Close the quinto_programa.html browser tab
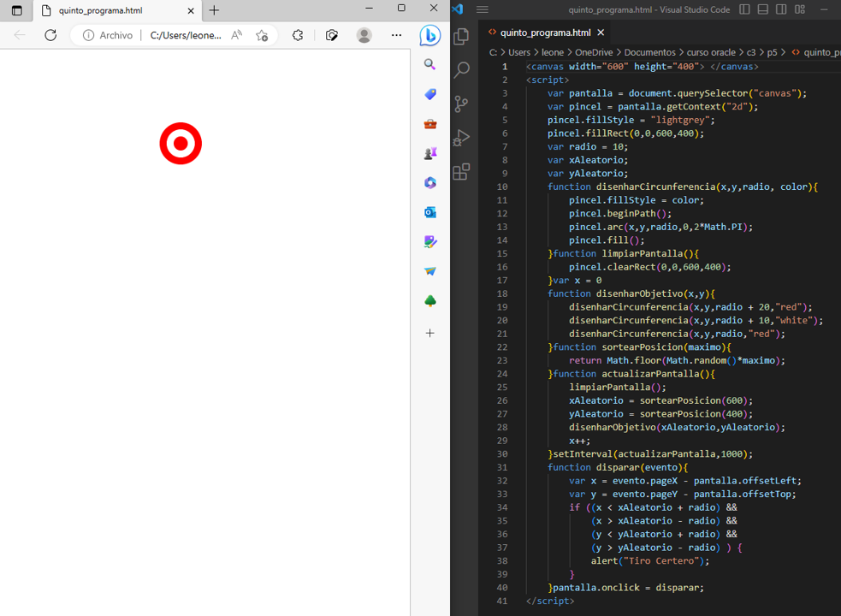Screen dimensions: 841x616 191,10
